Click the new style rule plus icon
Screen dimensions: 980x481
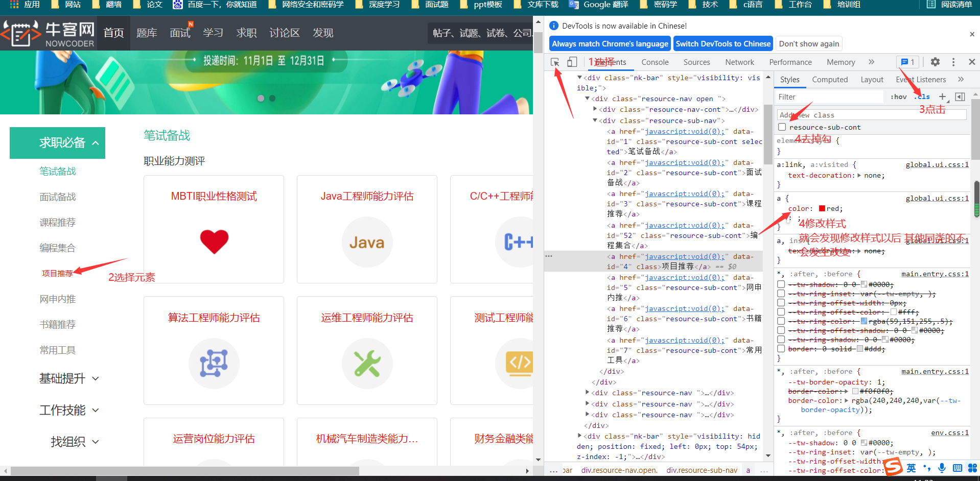point(943,97)
